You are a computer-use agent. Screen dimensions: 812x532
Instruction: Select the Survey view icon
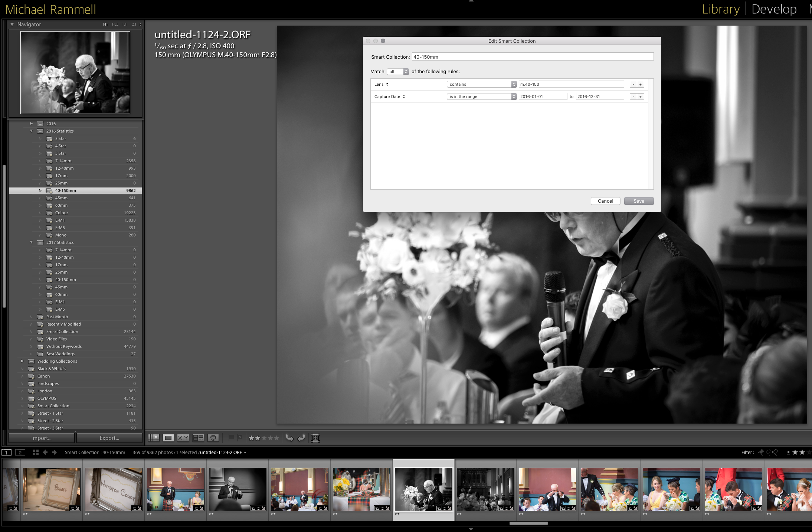click(x=198, y=438)
